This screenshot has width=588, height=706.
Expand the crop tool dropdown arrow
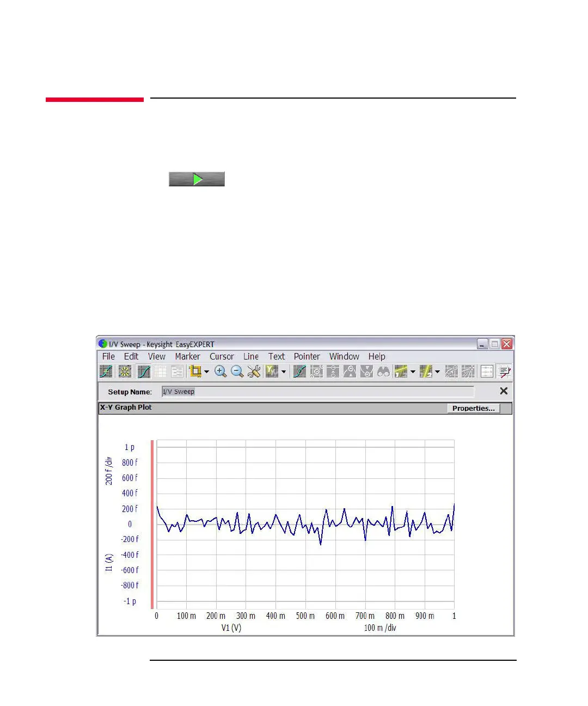click(x=206, y=372)
